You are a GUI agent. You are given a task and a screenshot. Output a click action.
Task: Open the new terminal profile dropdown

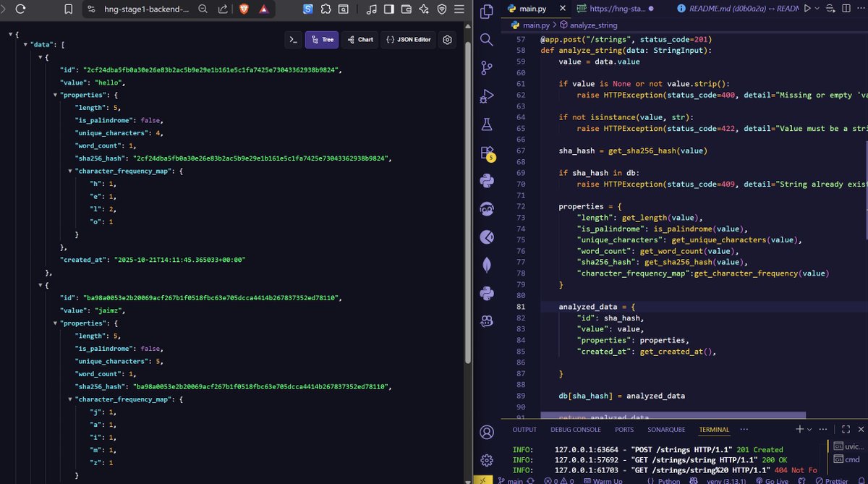(809, 429)
